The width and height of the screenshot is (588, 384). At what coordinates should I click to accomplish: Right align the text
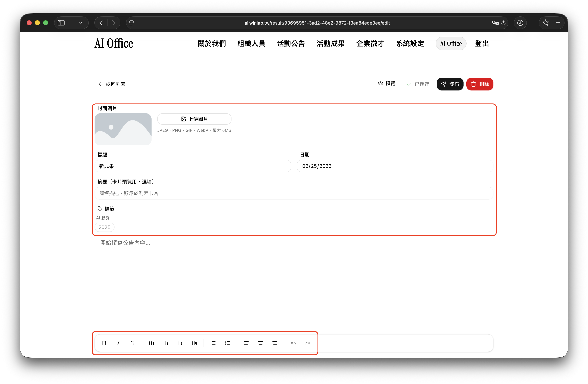(275, 343)
